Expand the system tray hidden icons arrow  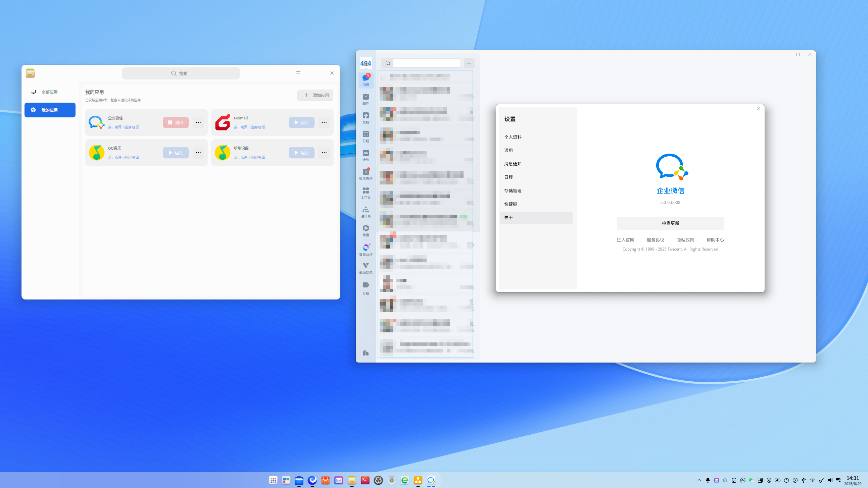click(699, 480)
